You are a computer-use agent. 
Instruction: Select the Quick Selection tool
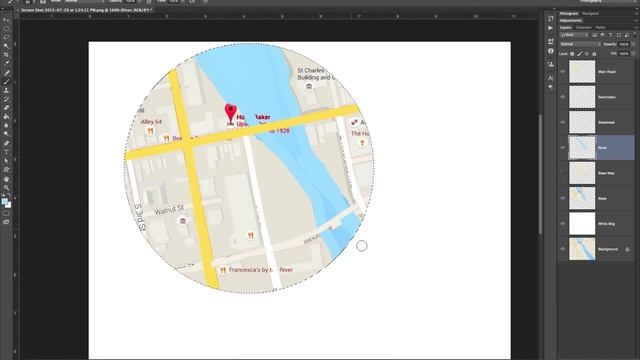[x=6, y=46]
